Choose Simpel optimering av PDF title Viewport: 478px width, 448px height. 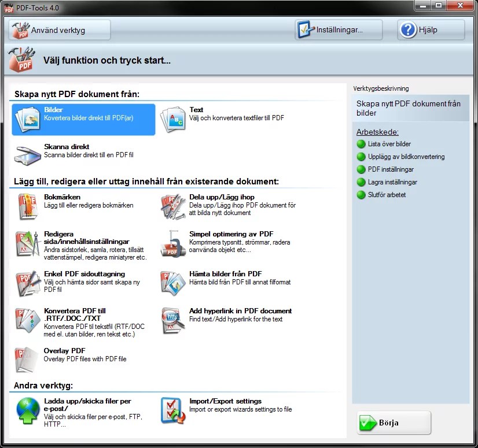(x=231, y=234)
